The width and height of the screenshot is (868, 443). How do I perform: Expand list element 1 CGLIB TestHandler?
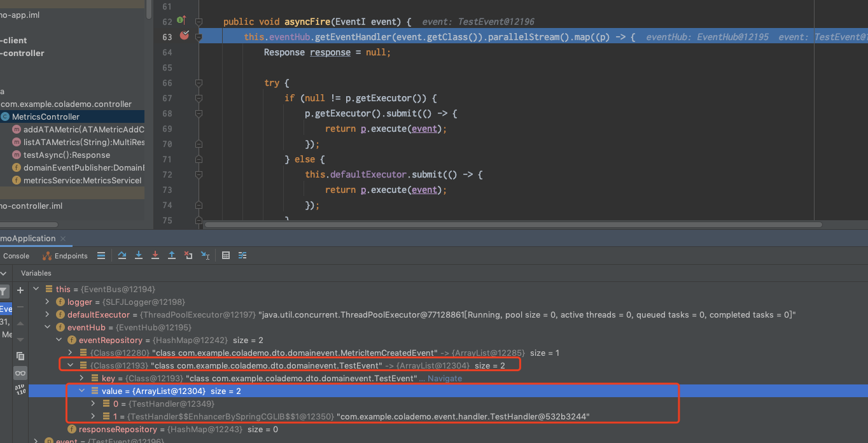[93, 416]
